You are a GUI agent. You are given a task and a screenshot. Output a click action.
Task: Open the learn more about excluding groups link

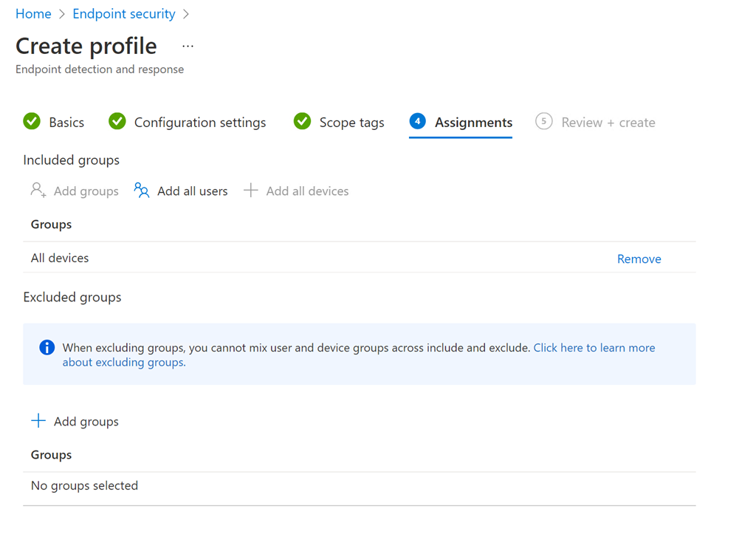[594, 347]
